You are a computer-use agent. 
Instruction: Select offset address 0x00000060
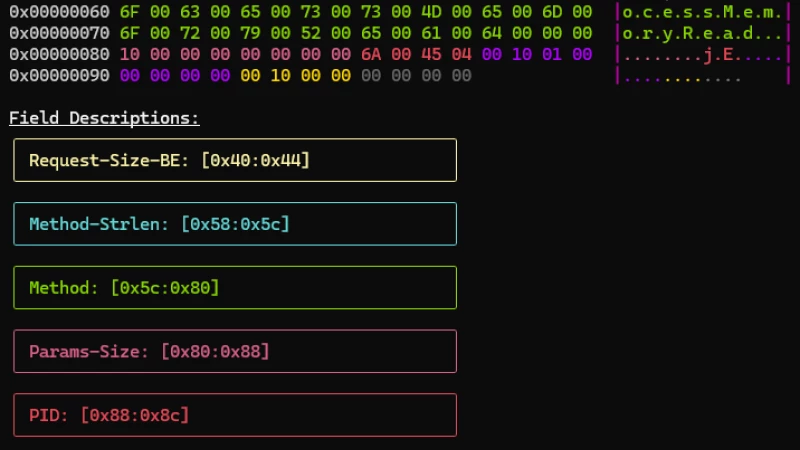tap(59, 12)
